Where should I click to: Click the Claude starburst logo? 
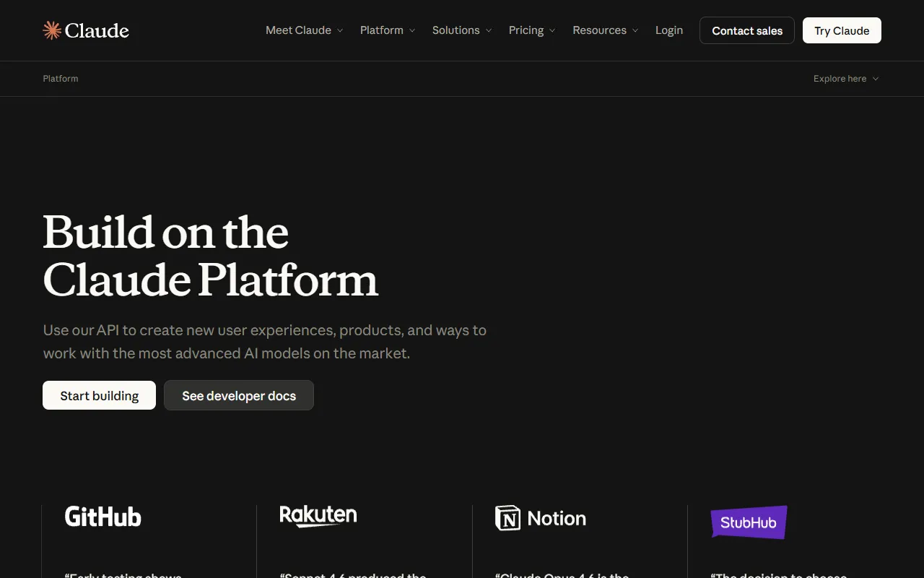pyautogui.click(x=53, y=30)
